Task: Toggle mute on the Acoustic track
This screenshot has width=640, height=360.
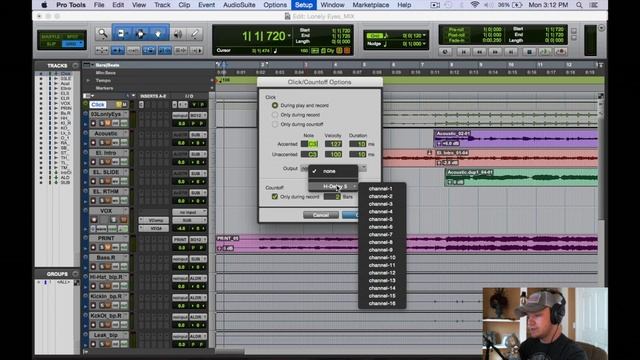Action: coord(108,142)
